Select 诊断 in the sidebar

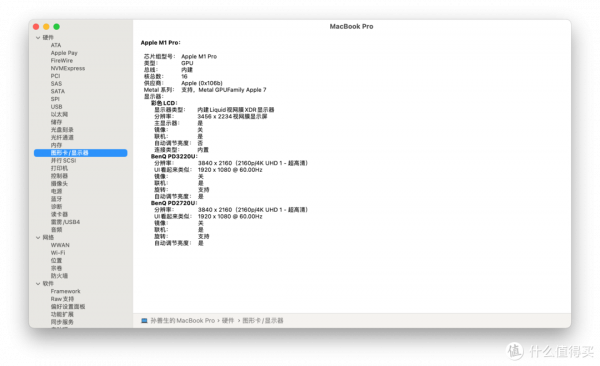56,206
